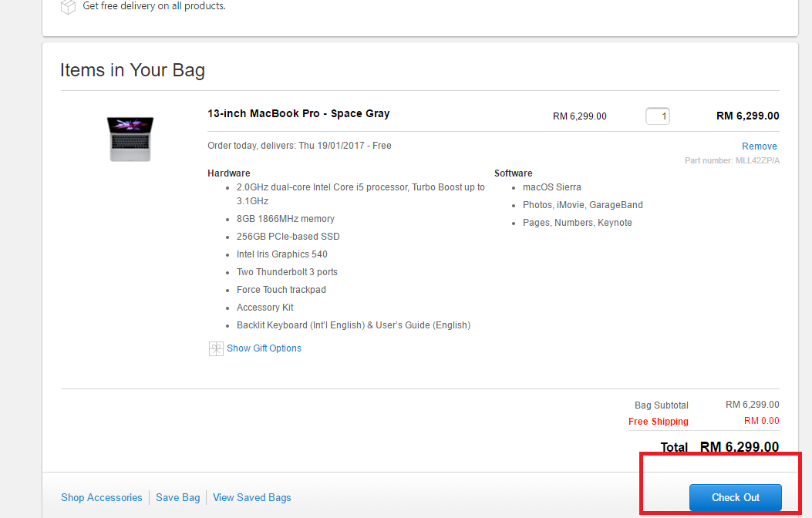Image resolution: width=812 pixels, height=518 pixels.
Task: Click the quantity input field
Action: (x=658, y=116)
